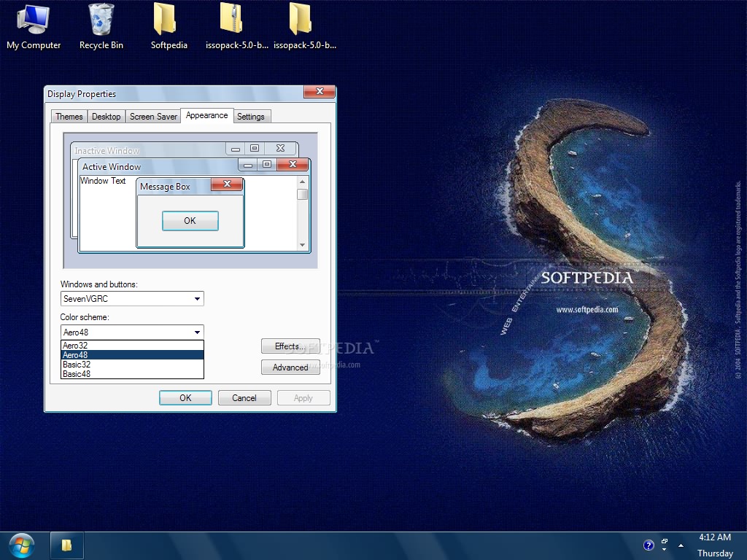
Task: Go to the Settings tab
Action: click(x=251, y=117)
